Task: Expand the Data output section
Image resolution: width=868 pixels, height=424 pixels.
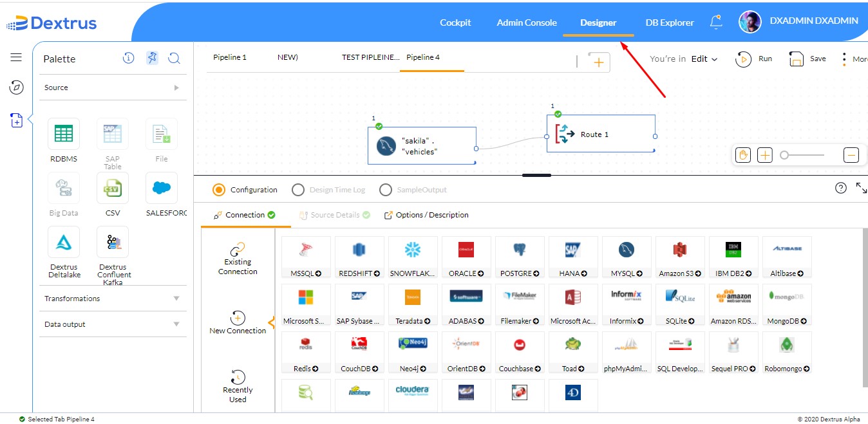Action: [x=113, y=324]
